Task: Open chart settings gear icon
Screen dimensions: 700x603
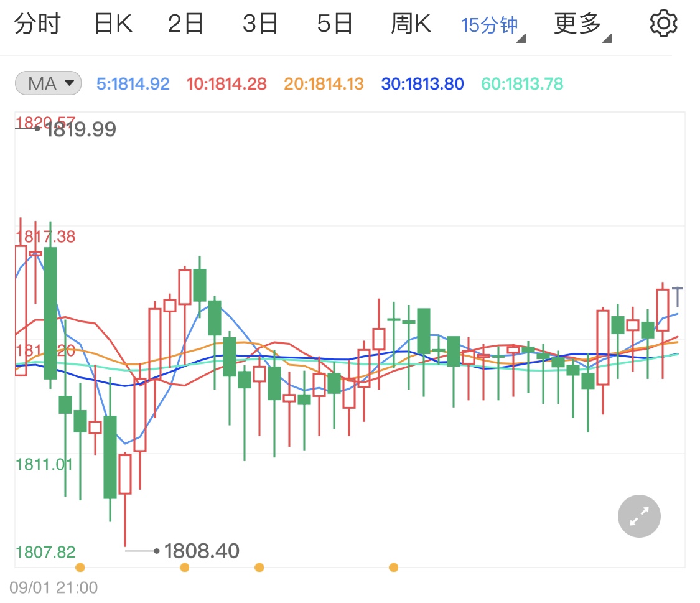Action: 663,24
